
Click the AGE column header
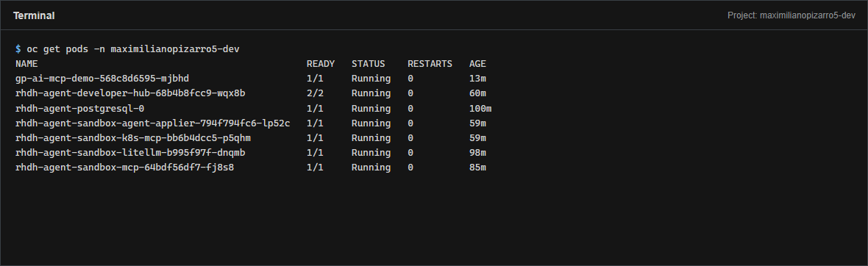point(477,64)
